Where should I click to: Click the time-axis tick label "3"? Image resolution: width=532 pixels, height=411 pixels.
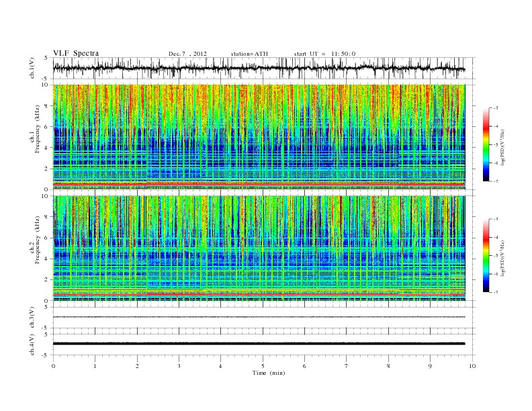179,366
